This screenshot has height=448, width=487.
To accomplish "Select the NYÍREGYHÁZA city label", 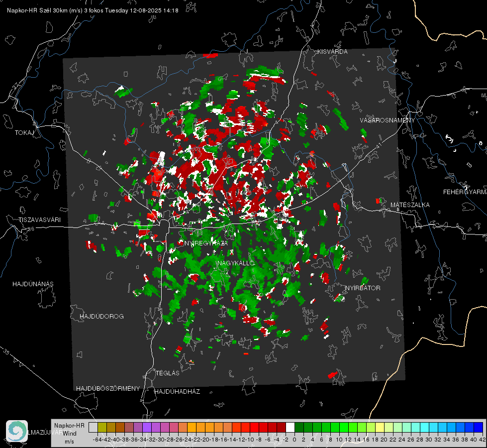I will click(206, 243).
